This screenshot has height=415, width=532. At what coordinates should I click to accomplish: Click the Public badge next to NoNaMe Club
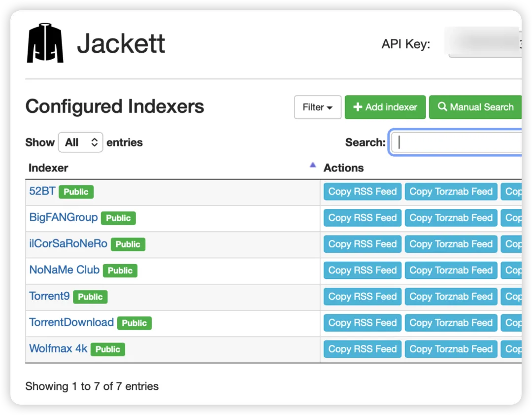120,271
